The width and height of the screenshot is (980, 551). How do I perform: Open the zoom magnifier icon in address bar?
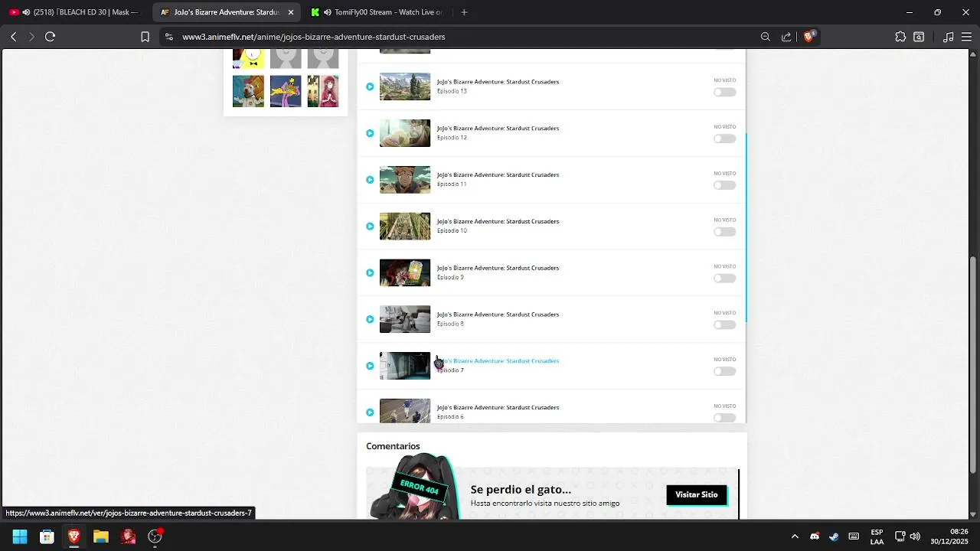click(x=765, y=37)
